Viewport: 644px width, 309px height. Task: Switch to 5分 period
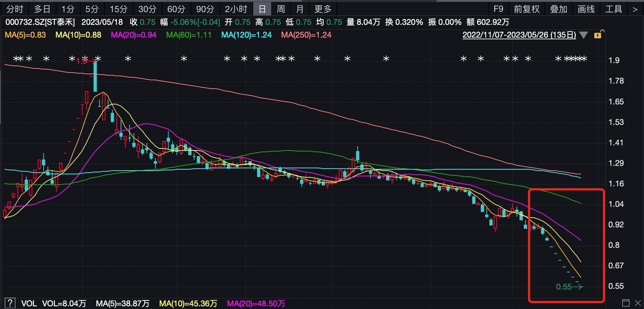[x=92, y=9]
